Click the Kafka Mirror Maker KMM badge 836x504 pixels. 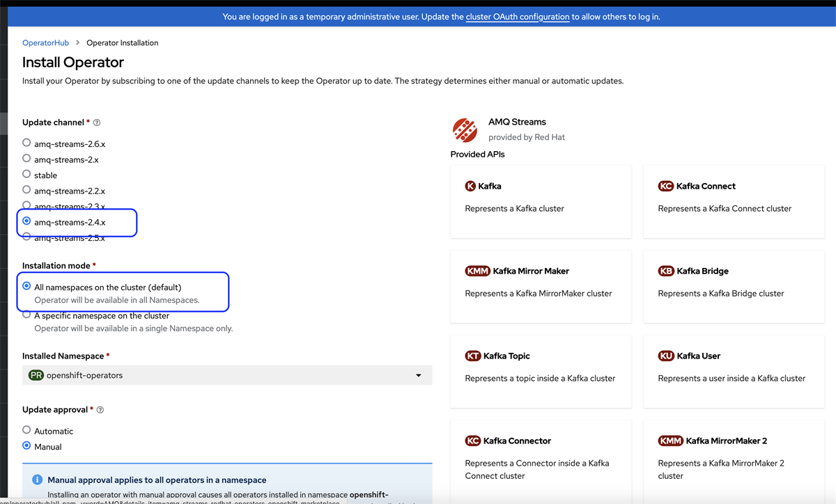point(478,271)
